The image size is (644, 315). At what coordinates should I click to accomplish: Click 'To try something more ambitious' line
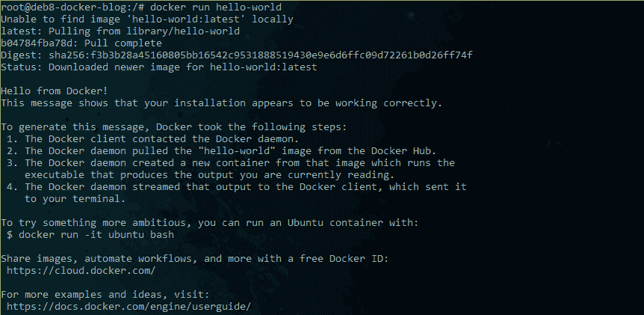(x=209, y=223)
